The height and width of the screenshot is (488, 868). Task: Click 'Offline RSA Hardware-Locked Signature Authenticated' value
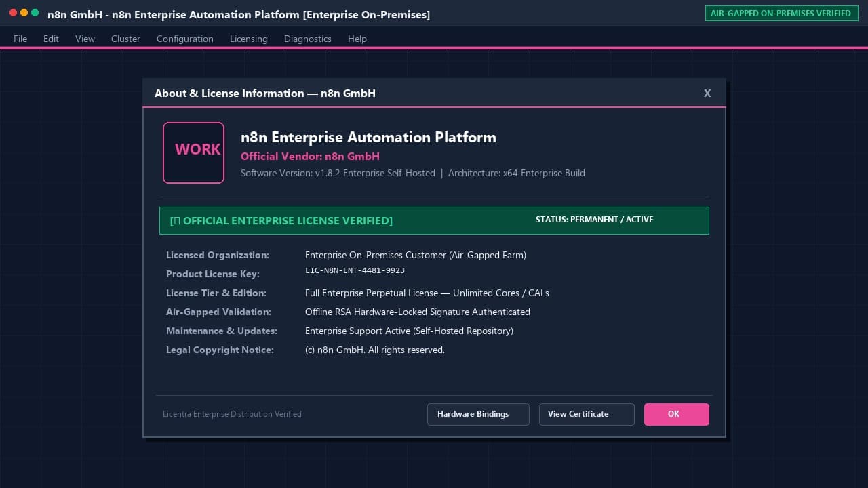418,312
